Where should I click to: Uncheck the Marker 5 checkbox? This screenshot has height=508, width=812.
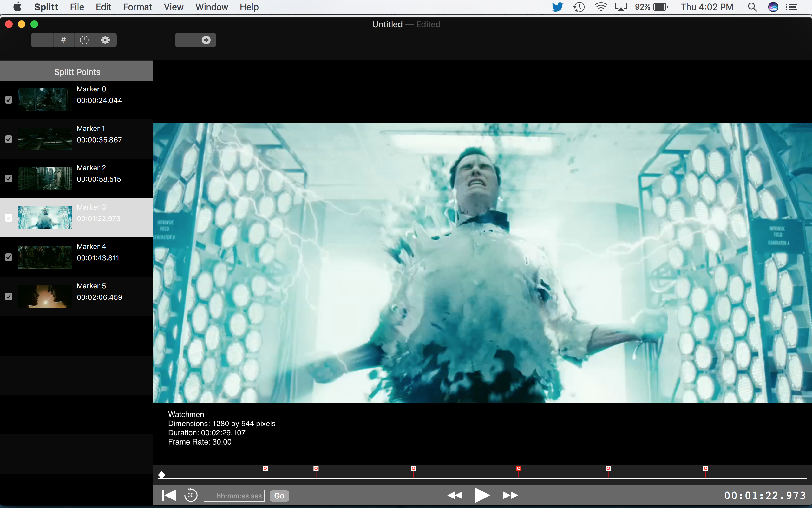pyautogui.click(x=9, y=296)
